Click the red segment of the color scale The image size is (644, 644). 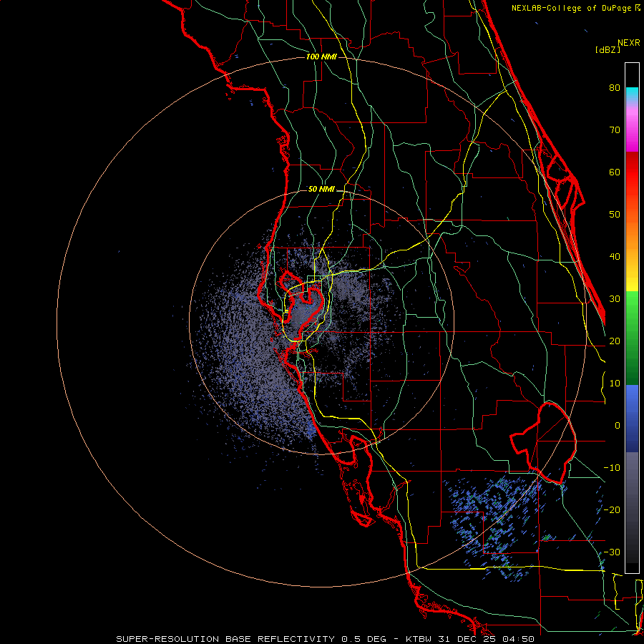click(x=632, y=172)
